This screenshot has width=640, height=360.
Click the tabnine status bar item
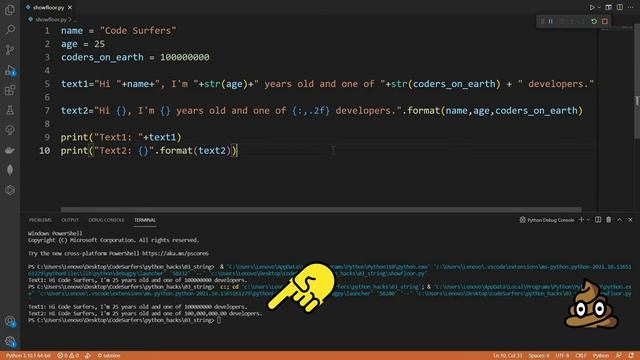[x=109, y=356]
